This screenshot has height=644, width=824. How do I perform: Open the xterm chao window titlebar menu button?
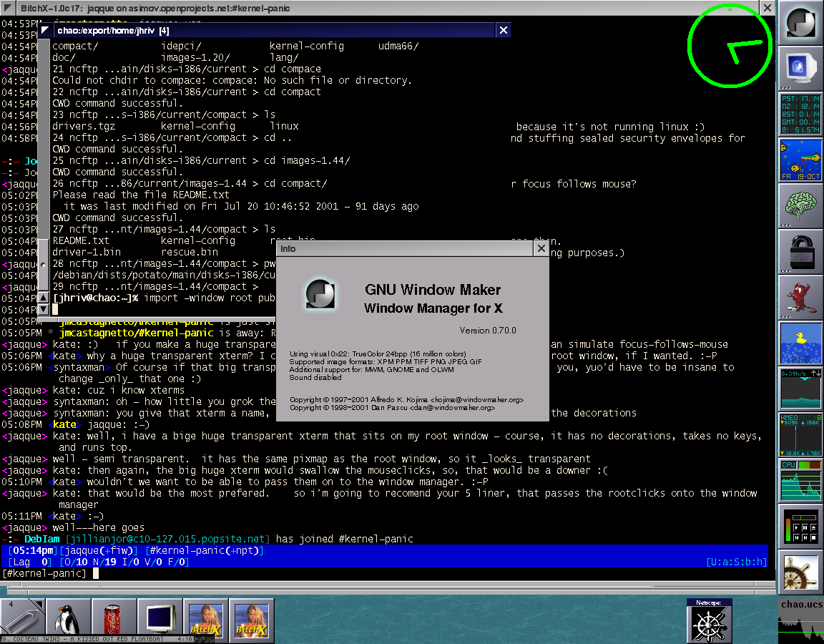(x=45, y=30)
